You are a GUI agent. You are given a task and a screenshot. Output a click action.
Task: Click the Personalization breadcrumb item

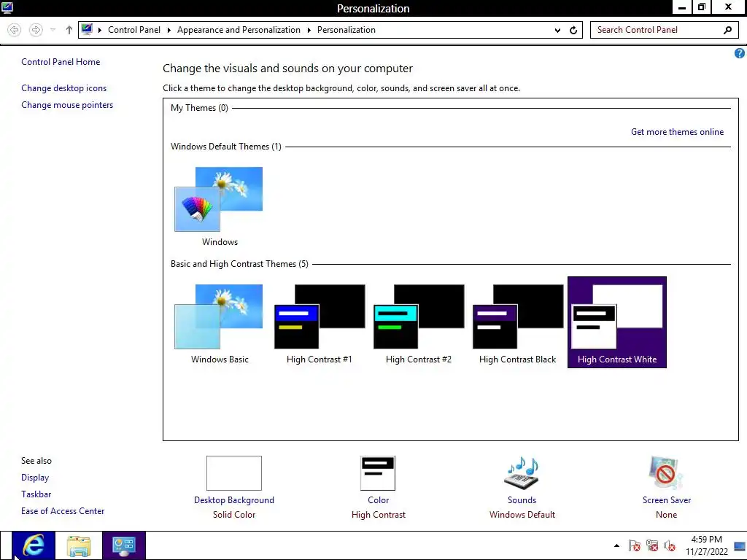pos(347,29)
